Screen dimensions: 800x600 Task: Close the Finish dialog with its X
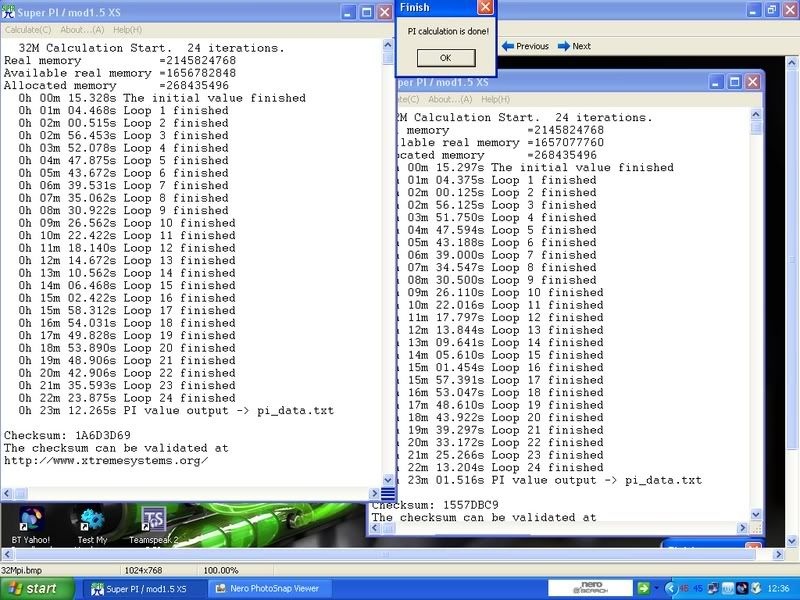[485, 7]
